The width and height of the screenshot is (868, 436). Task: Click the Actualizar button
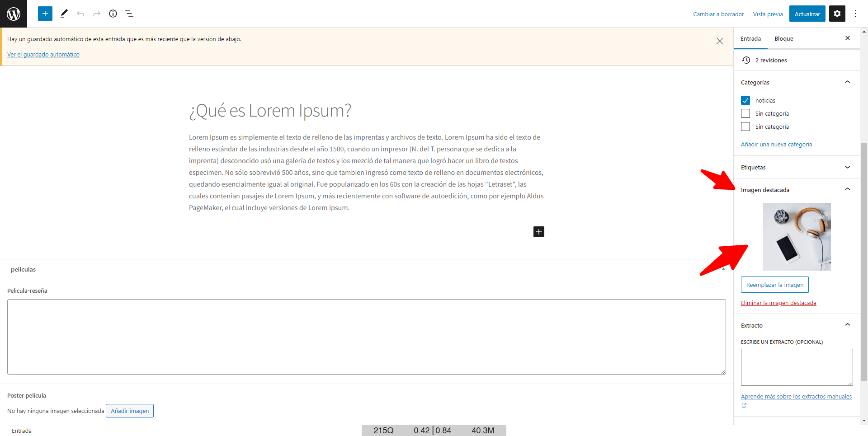click(x=807, y=14)
